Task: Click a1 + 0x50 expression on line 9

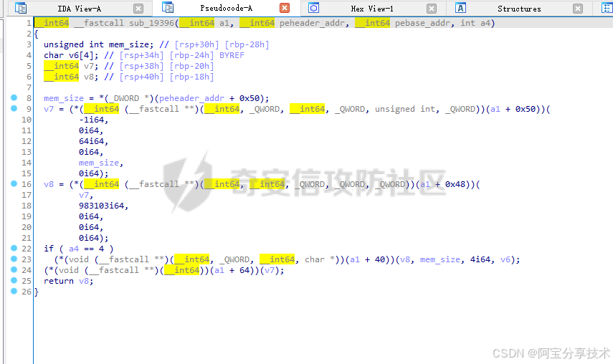Action: [x=513, y=109]
